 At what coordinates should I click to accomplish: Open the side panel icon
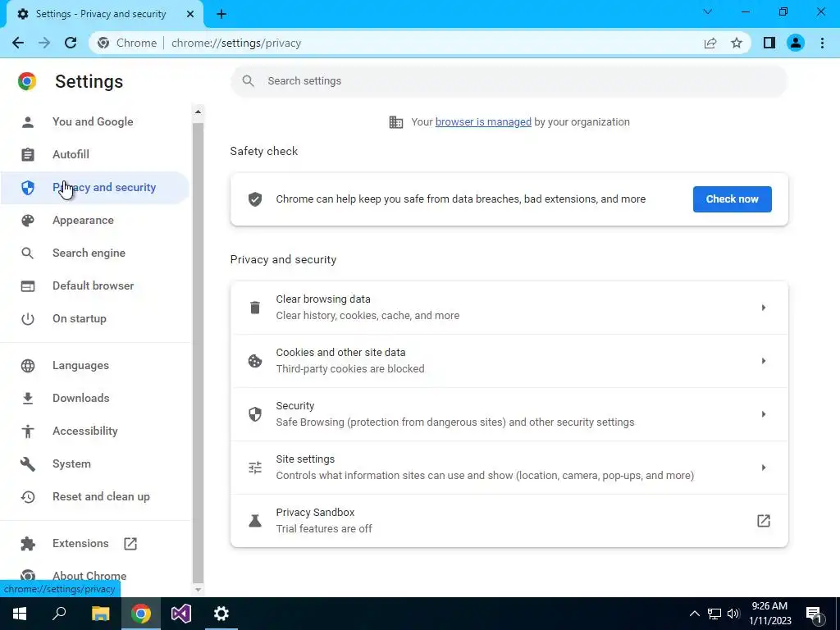coord(769,43)
